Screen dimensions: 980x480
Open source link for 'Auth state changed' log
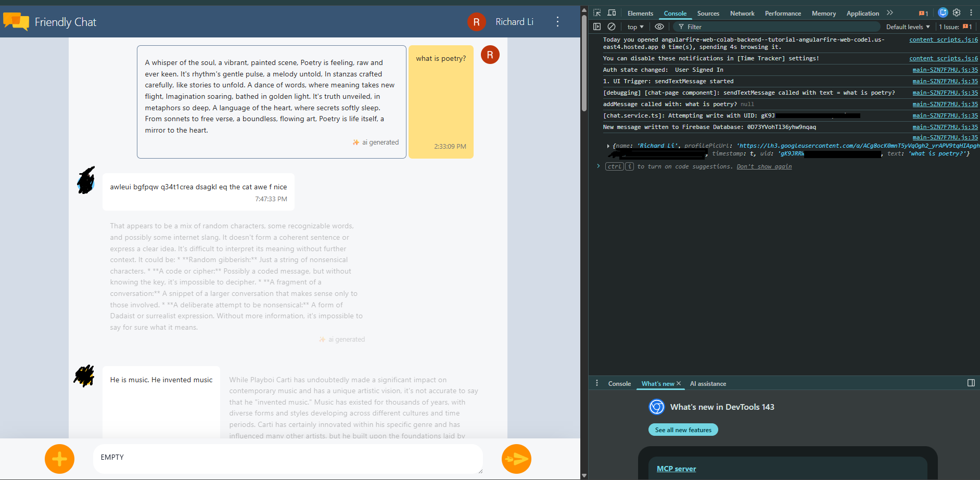click(945, 70)
